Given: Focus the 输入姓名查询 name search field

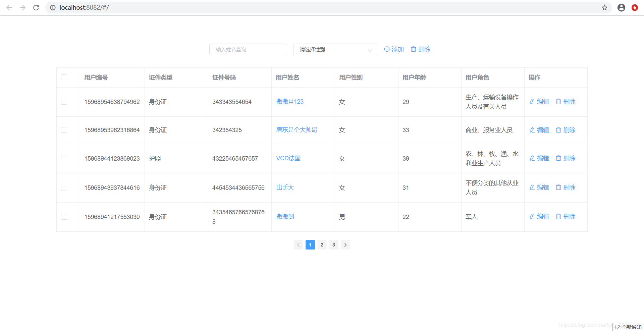Looking at the screenshot, I should click(x=248, y=50).
